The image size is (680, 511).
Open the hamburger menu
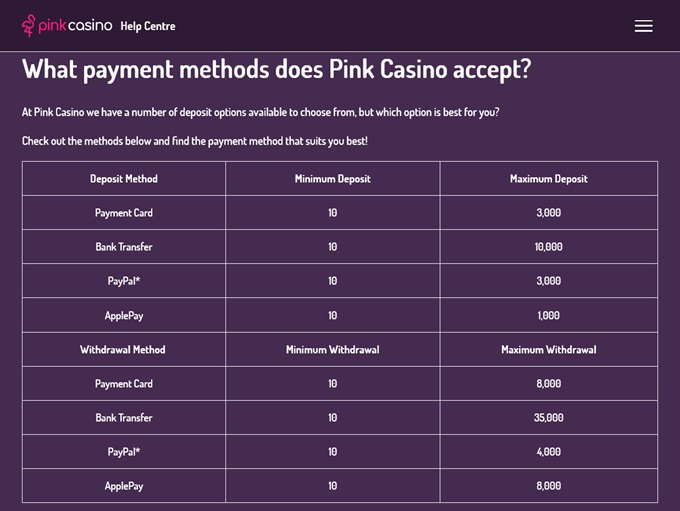(x=643, y=26)
